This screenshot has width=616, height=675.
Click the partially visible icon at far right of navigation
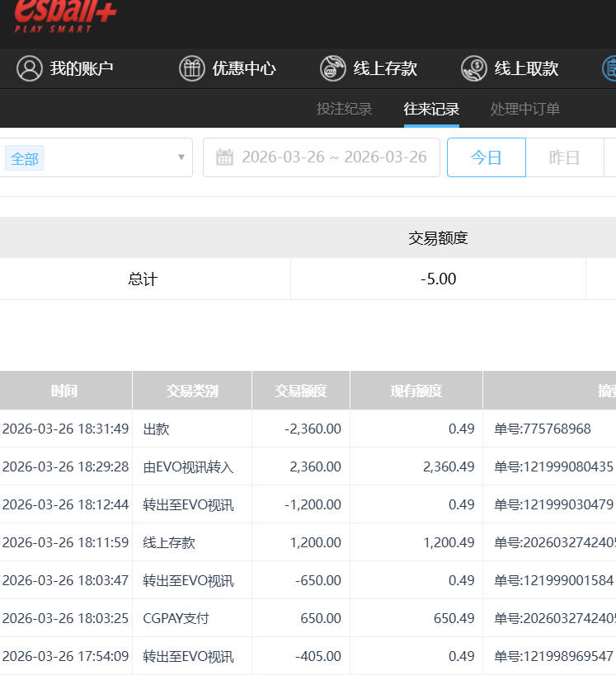point(609,68)
